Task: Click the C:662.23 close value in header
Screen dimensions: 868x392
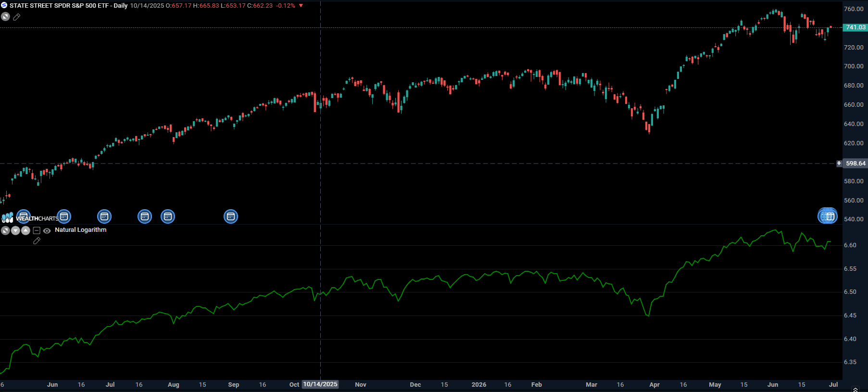Action: 260,6
